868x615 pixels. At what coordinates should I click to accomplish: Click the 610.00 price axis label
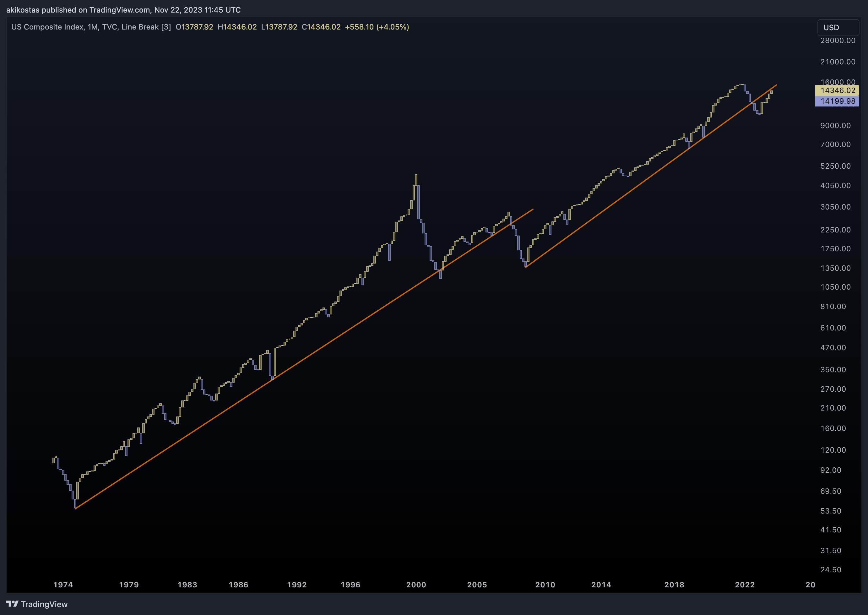coord(833,328)
